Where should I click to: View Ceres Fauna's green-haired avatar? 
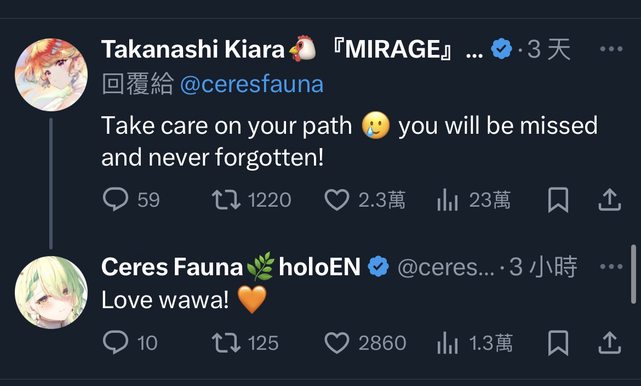tap(52, 292)
